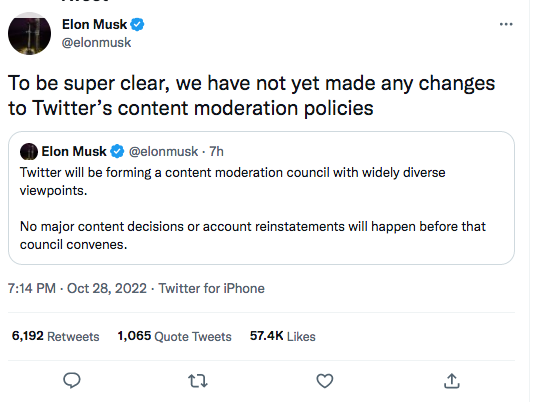The width and height of the screenshot is (534, 402).
Task: Open the 7:14 PM Oct 28, 2022 timestamp
Action: click(x=77, y=289)
